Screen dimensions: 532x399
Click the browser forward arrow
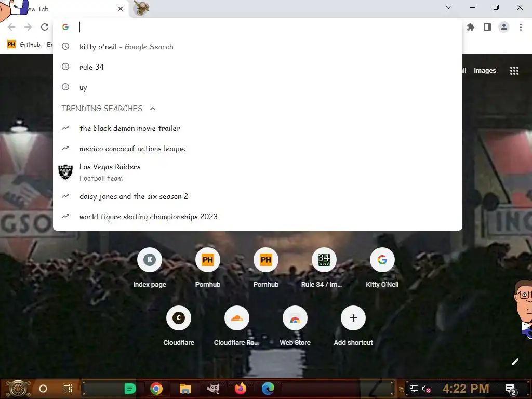point(28,27)
